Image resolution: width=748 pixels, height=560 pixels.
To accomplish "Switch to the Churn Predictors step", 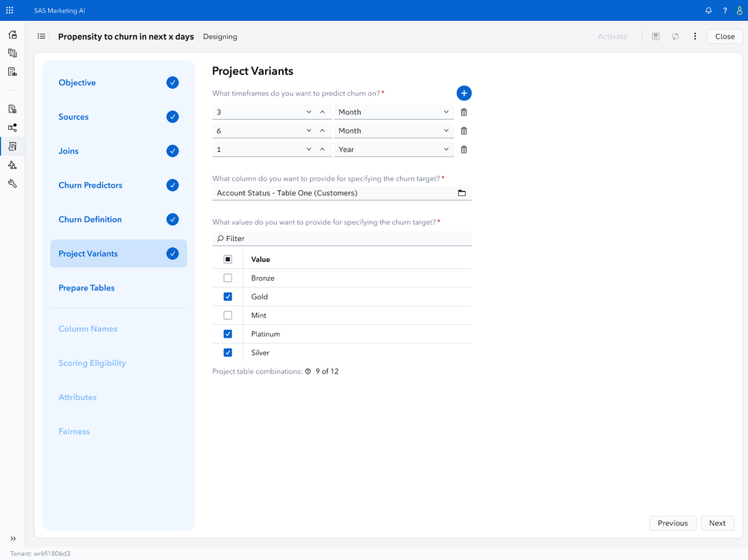I will [x=90, y=185].
